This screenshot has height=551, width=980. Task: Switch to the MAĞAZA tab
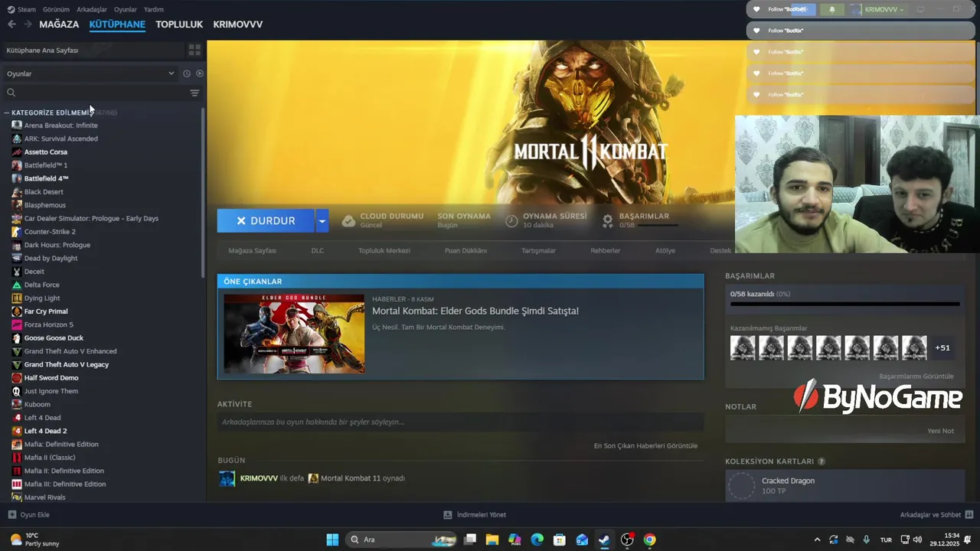pos(59,24)
